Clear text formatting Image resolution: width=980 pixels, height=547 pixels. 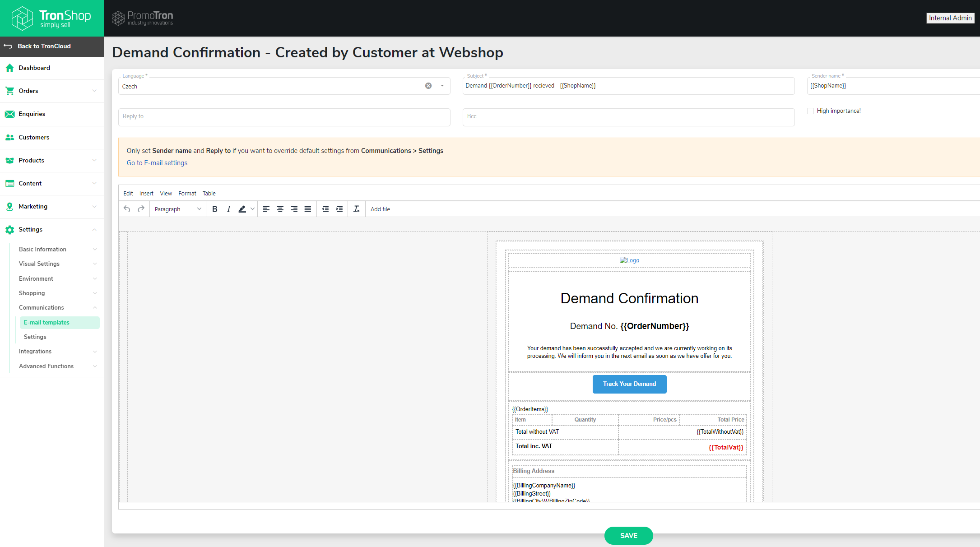[357, 209]
